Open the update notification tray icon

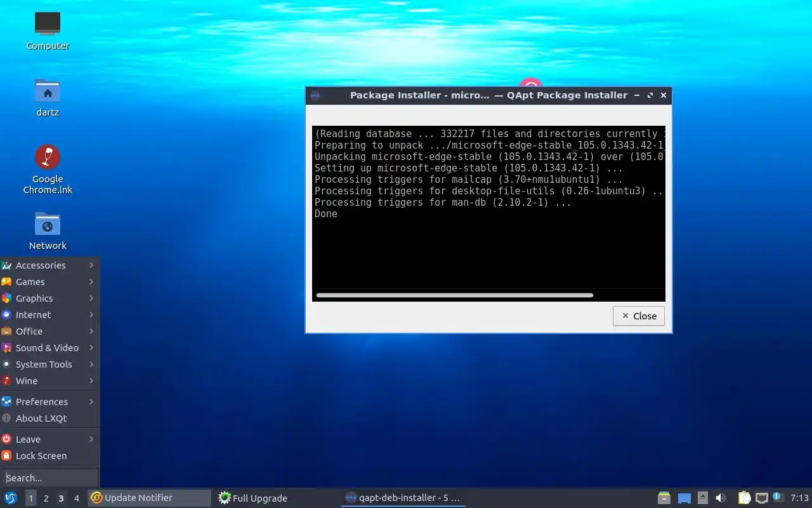(778, 497)
